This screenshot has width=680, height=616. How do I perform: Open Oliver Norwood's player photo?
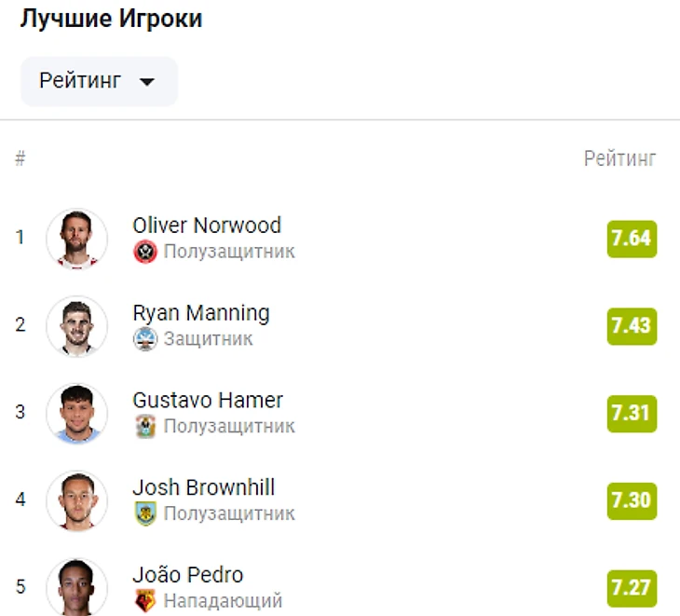(76, 239)
